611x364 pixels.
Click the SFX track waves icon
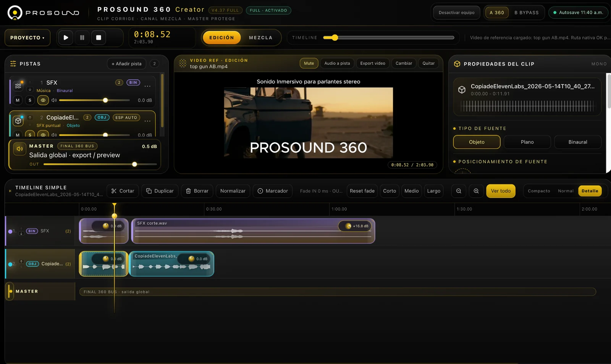[x=18, y=85]
